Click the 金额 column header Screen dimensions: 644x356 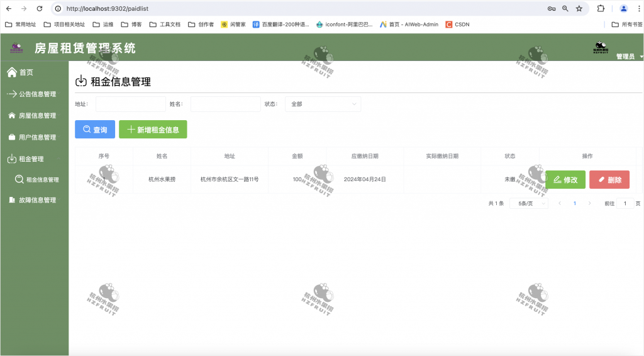click(297, 156)
